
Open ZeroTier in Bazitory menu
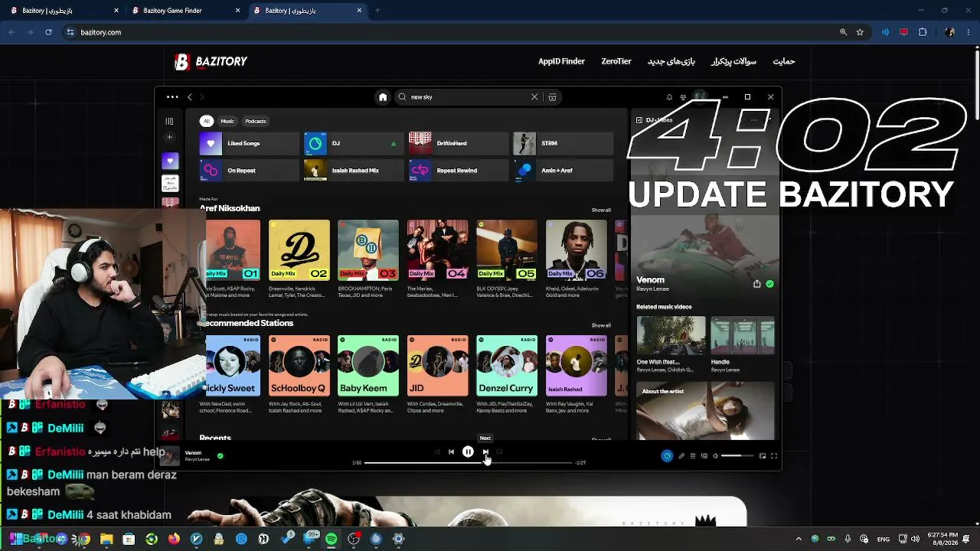click(x=616, y=61)
